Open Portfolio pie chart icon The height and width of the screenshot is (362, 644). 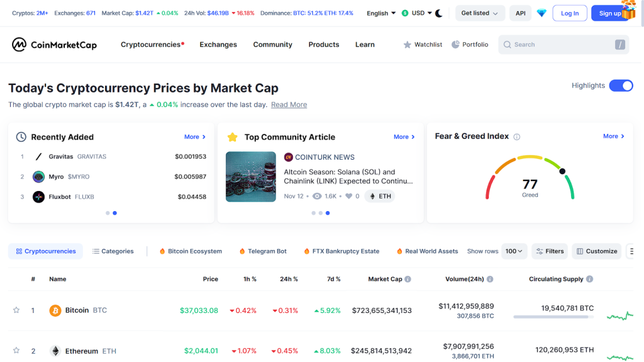click(455, 45)
